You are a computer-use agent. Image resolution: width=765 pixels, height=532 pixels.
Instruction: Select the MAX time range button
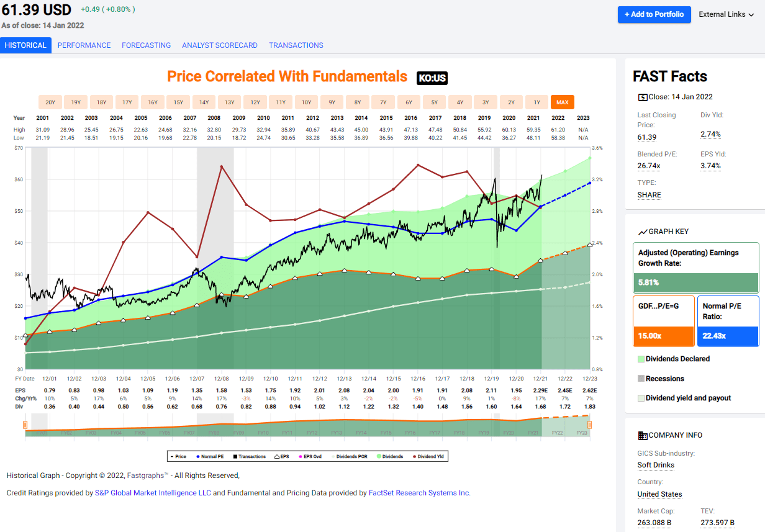[562, 102]
